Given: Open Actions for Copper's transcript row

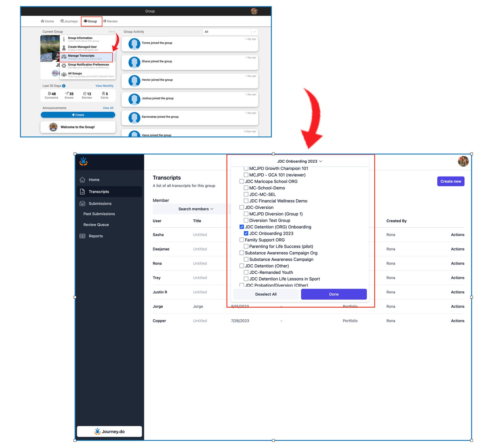Looking at the screenshot, I should 458,321.
